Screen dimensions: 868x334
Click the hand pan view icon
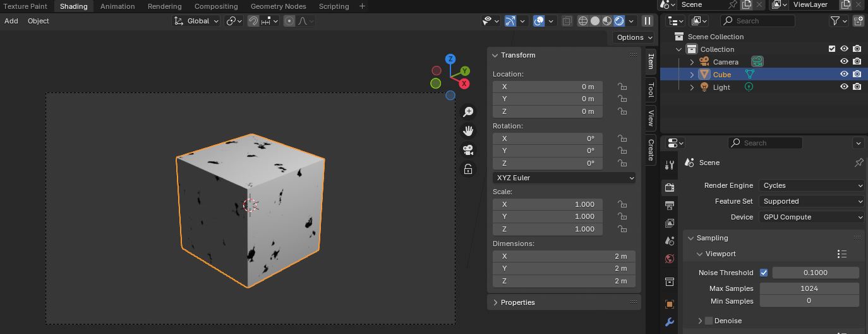point(468,131)
